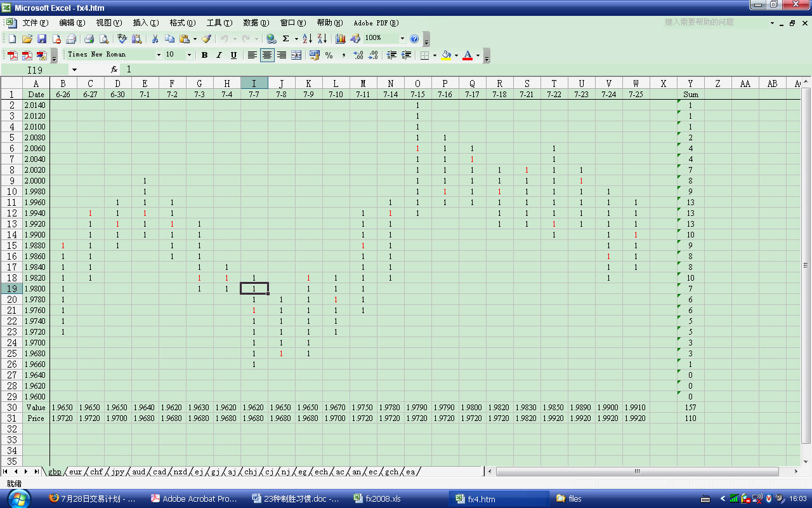Open the font name dropdown
Image resolution: width=812 pixels, height=508 pixels.
coord(159,55)
